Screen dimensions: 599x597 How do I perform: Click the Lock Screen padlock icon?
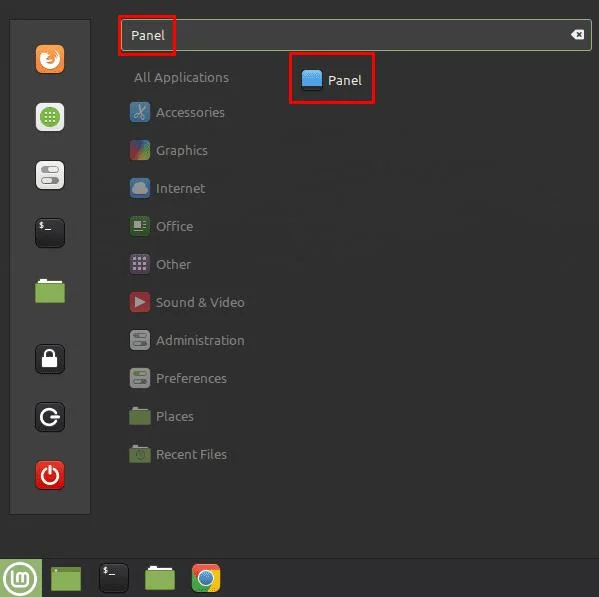(50, 359)
